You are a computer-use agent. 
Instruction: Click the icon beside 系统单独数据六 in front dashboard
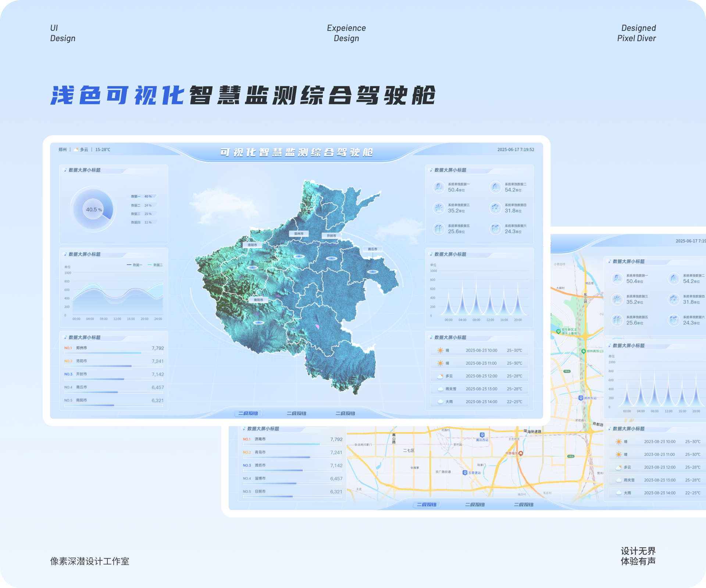coord(496,229)
